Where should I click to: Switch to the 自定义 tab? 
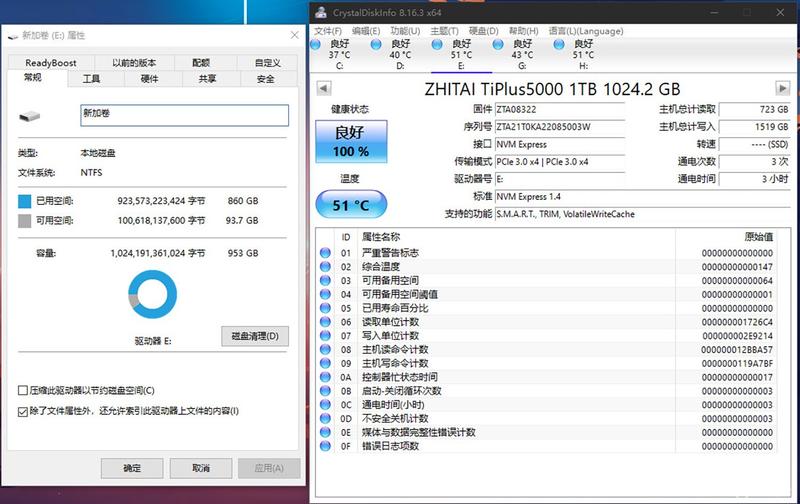click(267, 63)
